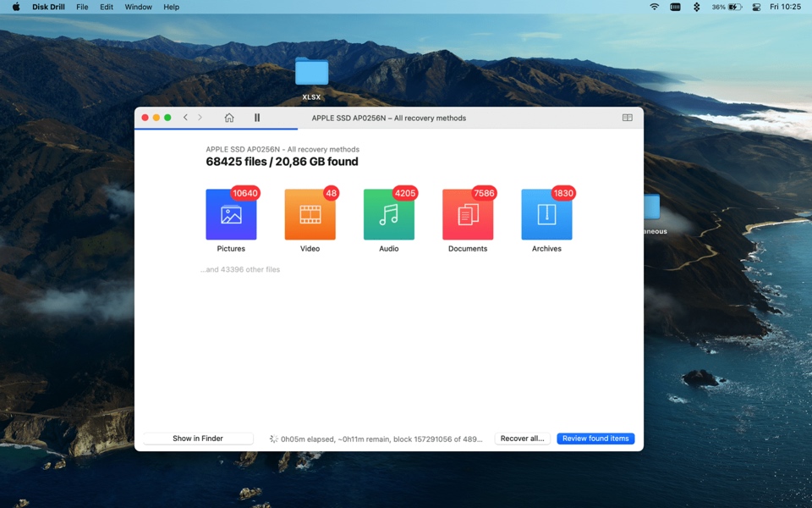
Task: Open the Audio category icon
Action: pyautogui.click(x=389, y=214)
